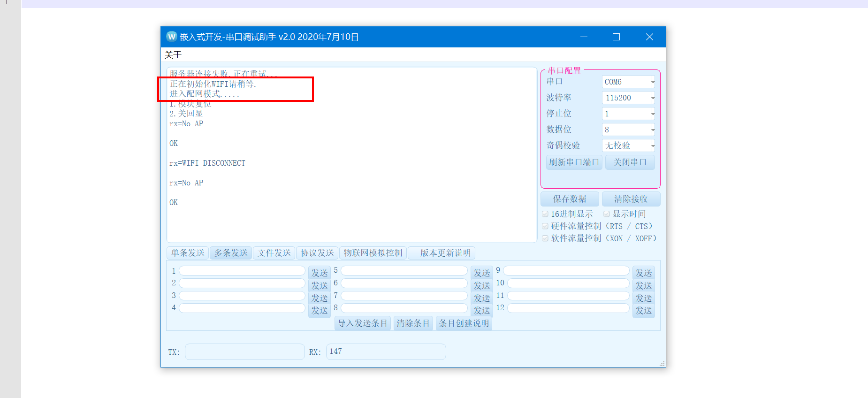Click entry 6 input field
Image resolution: width=868 pixels, height=398 pixels.
(x=404, y=283)
